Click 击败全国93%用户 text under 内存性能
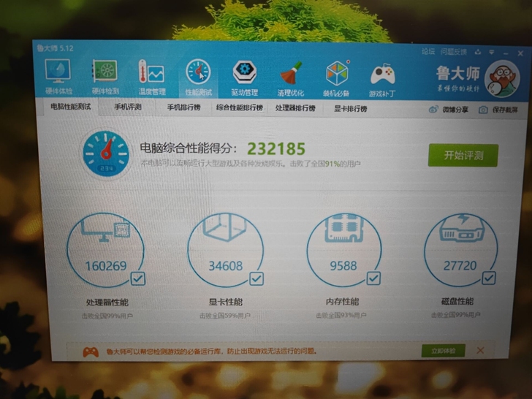 (341, 315)
